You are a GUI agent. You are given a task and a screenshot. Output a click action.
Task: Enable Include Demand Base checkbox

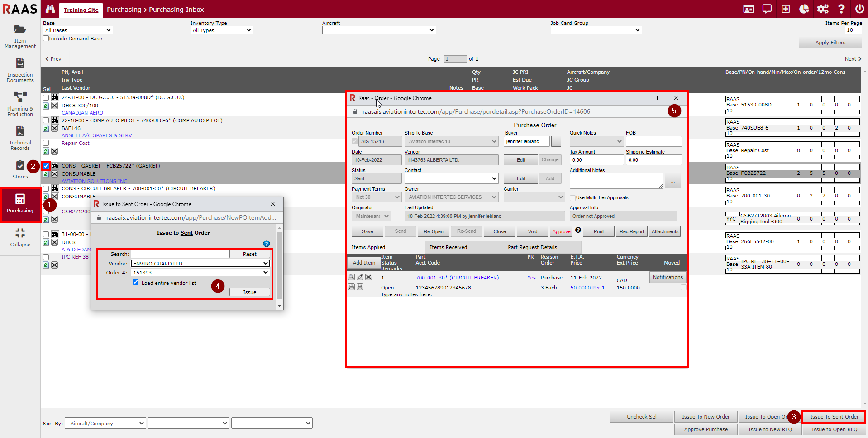pyautogui.click(x=46, y=39)
